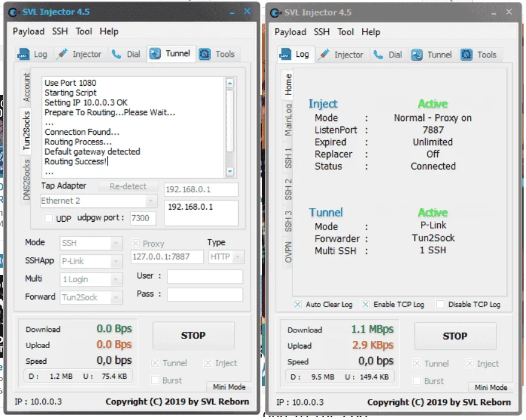This screenshot has width=526, height=420.
Task: Click Dial phone icon in left window
Action: (x=117, y=54)
